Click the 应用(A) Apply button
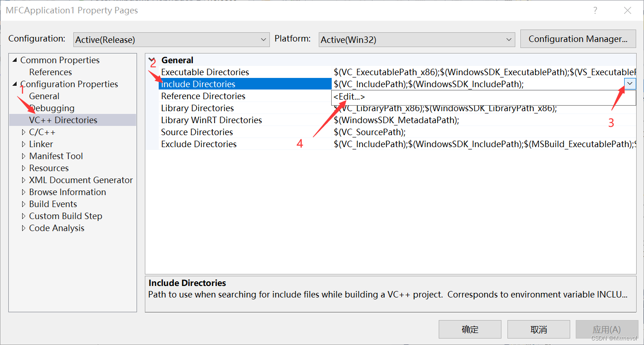The width and height of the screenshot is (644, 345). coord(607,330)
